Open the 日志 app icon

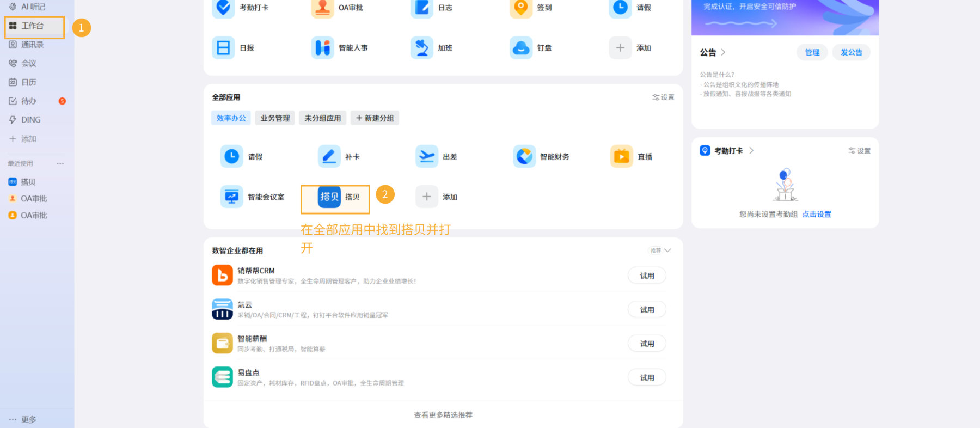click(422, 8)
